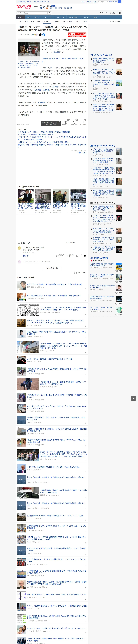Click the magnifier icon in keyword search

click(49, 13)
